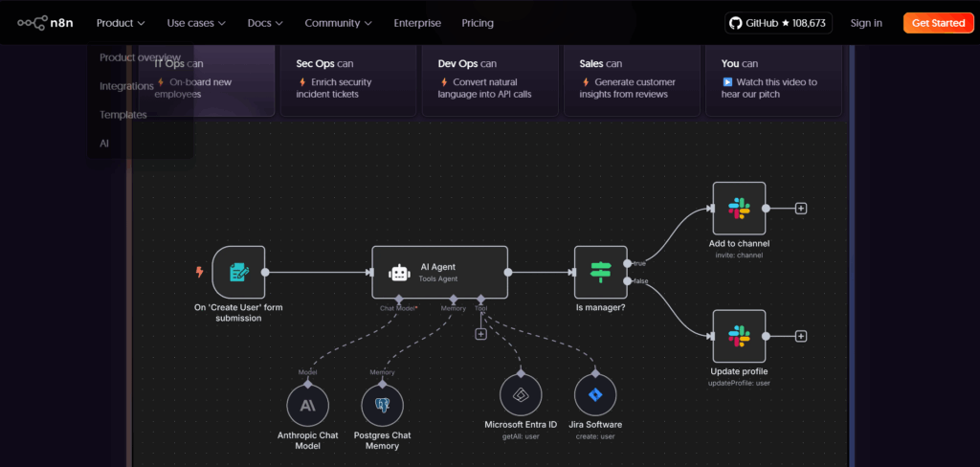The image size is (980, 467).
Task: Click the 'Add to channel' label
Action: pyautogui.click(x=740, y=244)
